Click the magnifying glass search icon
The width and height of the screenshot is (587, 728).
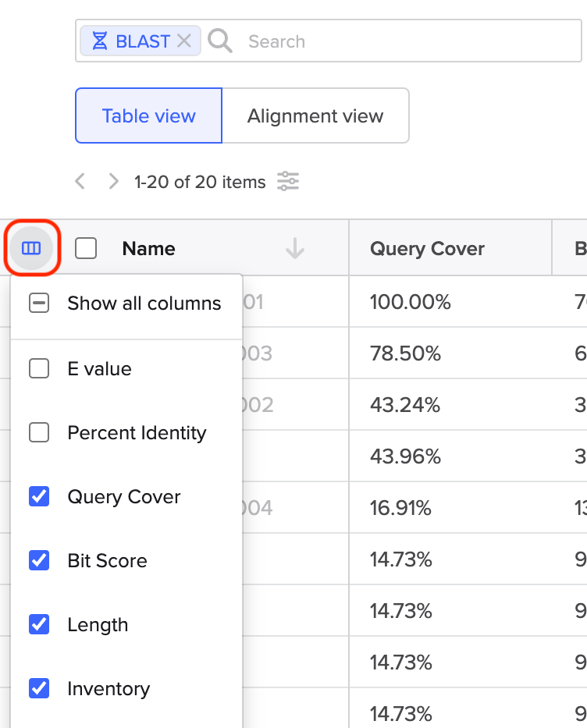click(220, 41)
